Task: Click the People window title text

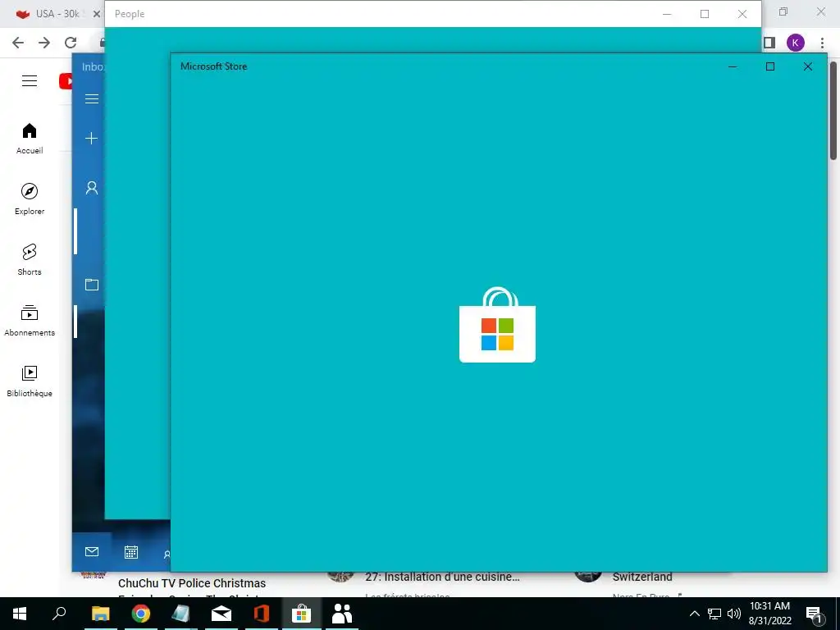Action: (130, 14)
